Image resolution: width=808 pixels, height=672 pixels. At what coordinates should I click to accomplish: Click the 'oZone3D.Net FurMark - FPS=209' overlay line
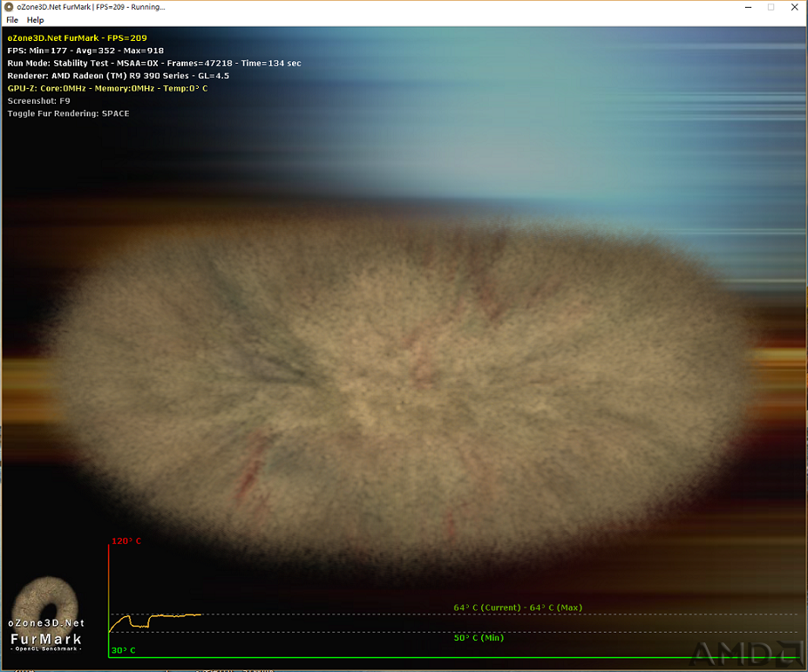click(x=78, y=38)
